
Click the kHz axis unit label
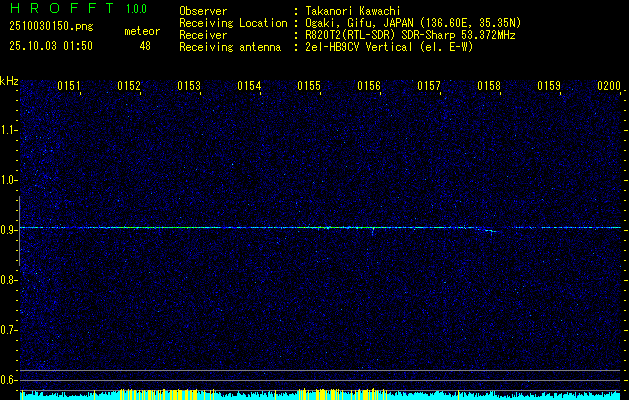(9, 81)
